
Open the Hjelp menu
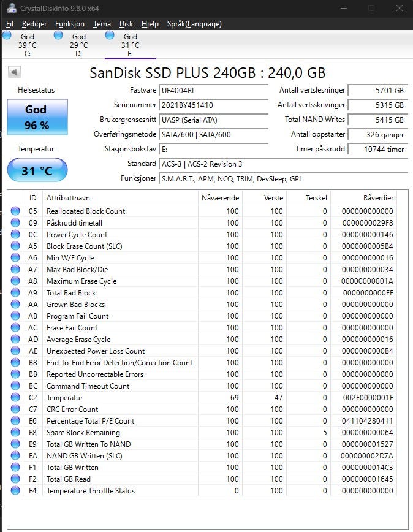[x=150, y=24]
